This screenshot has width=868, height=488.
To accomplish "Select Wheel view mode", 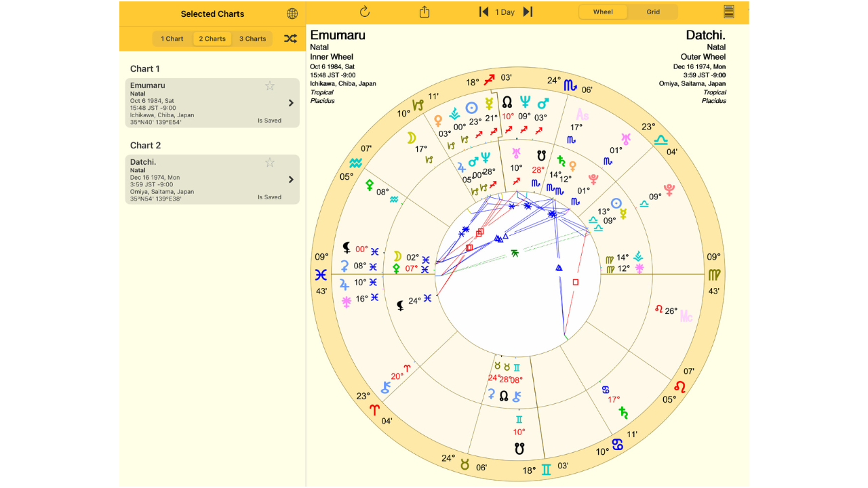I will pyautogui.click(x=603, y=12).
